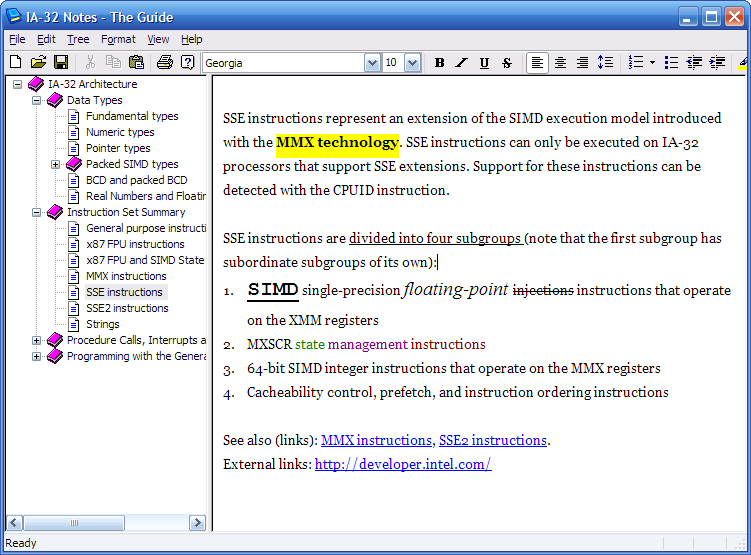
Task: Toggle Italic formatting
Action: coord(462,63)
